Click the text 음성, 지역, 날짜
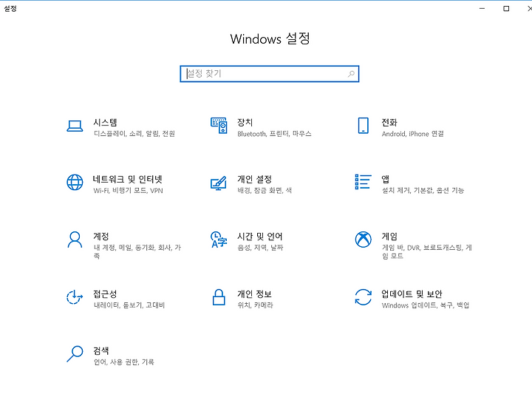This screenshot has height=397, width=532. click(260, 248)
